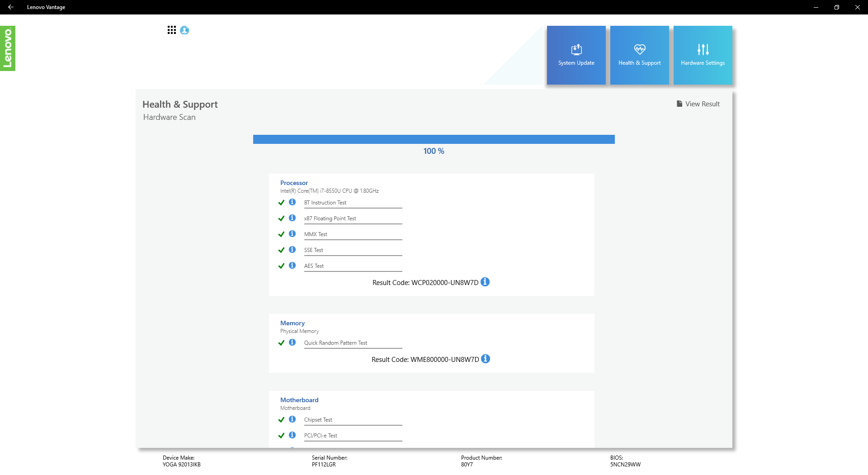Click the AES Test label
This screenshot has height=475, width=868.
(x=314, y=266)
